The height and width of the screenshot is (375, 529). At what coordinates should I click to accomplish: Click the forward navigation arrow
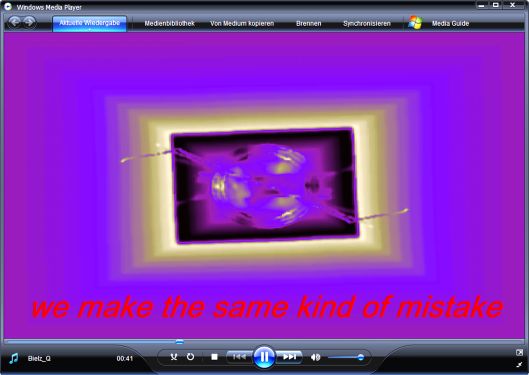29,22
